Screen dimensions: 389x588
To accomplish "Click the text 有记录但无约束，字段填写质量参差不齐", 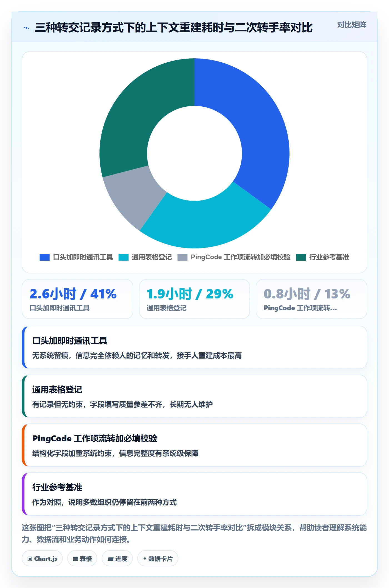I will coord(97,405).
